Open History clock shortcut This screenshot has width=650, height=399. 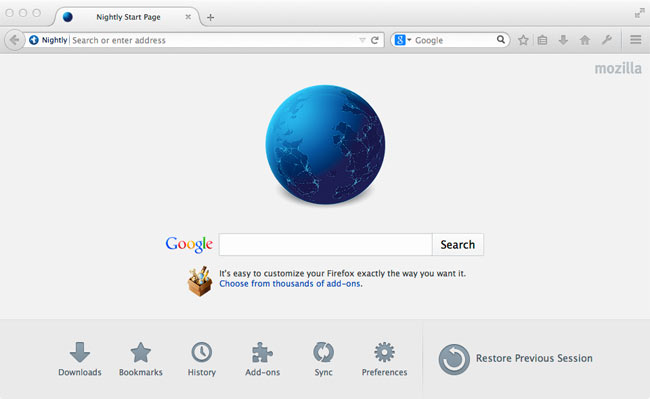coord(201,359)
